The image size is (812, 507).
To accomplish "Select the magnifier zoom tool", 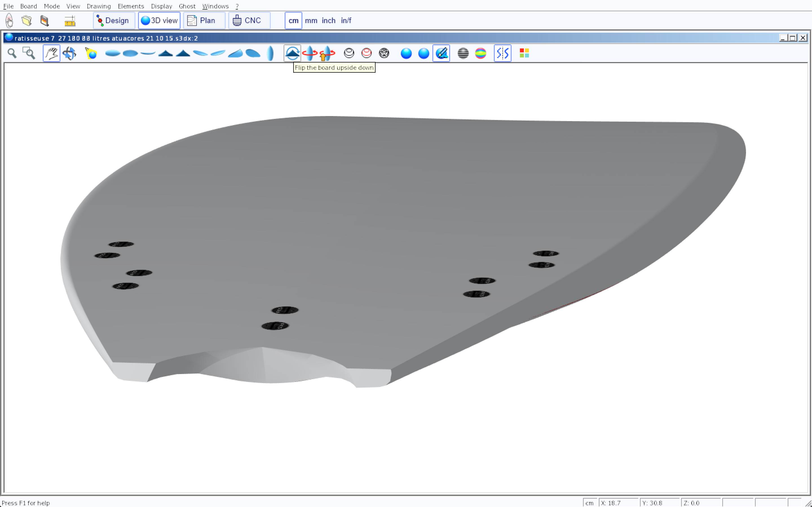I will (12, 53).
